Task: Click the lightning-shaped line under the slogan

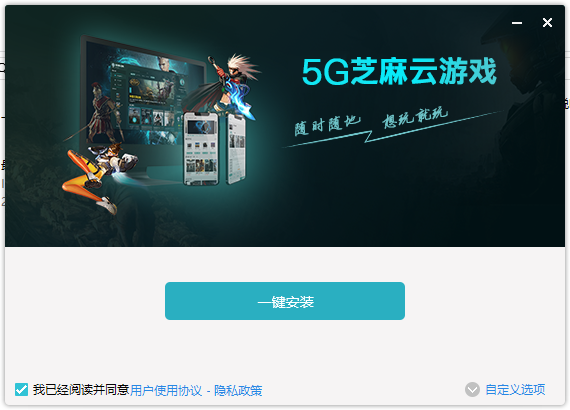Action: point(394,130)
